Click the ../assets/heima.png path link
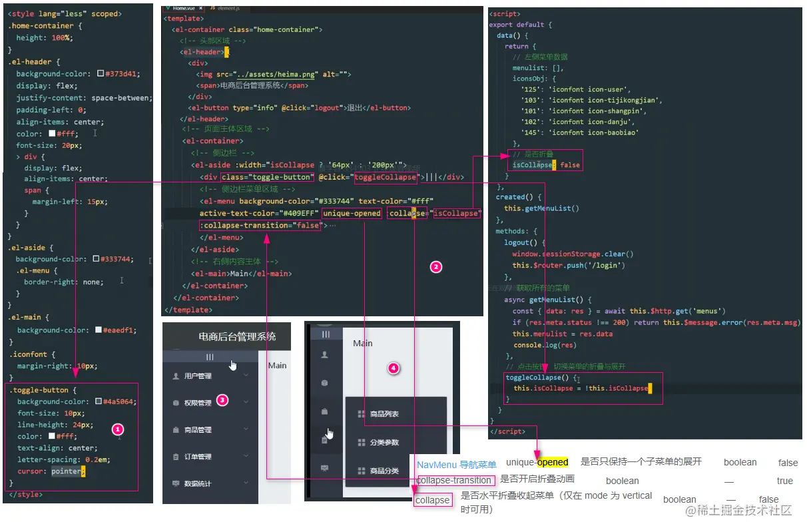 pos(277,75)
